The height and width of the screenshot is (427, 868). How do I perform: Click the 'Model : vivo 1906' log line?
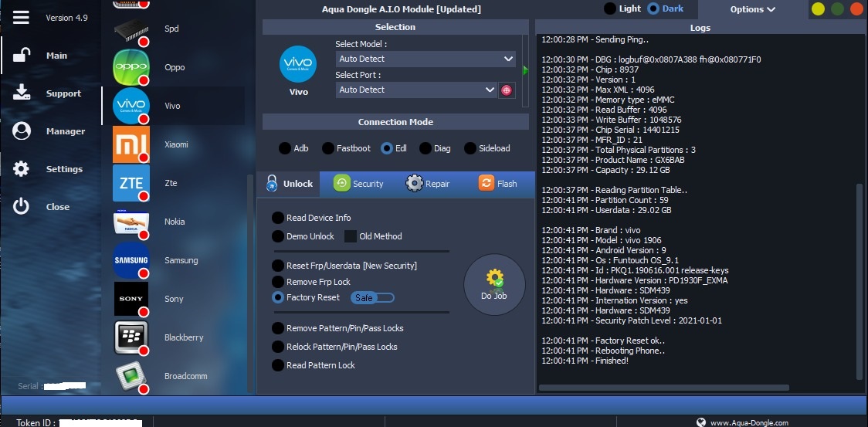(601, 240)
